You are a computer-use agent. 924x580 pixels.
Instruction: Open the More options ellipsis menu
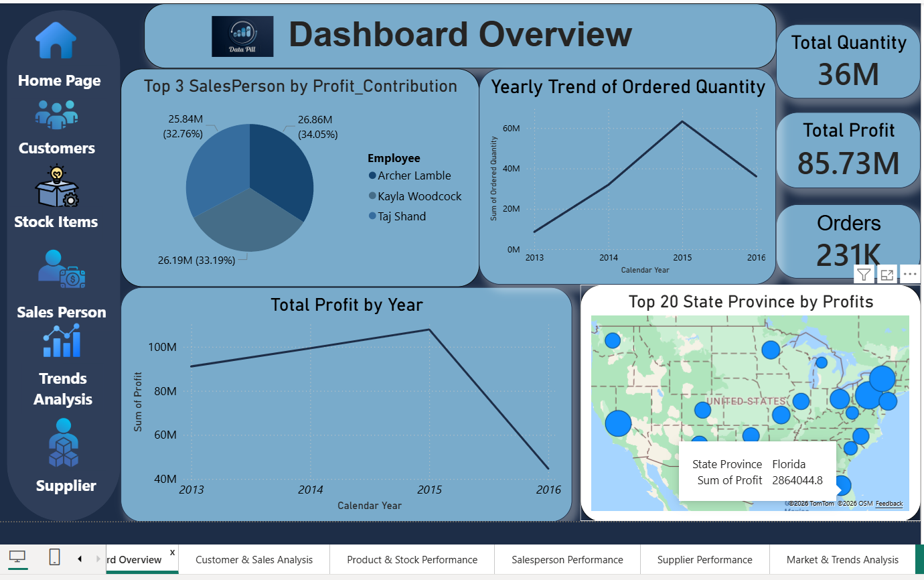click(x=909, y=275)
